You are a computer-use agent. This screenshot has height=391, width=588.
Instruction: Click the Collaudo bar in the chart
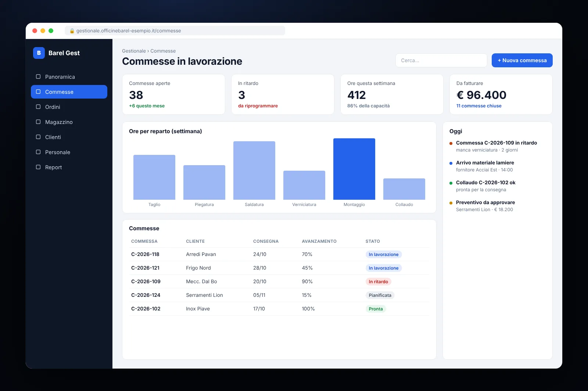click(404, 189)
